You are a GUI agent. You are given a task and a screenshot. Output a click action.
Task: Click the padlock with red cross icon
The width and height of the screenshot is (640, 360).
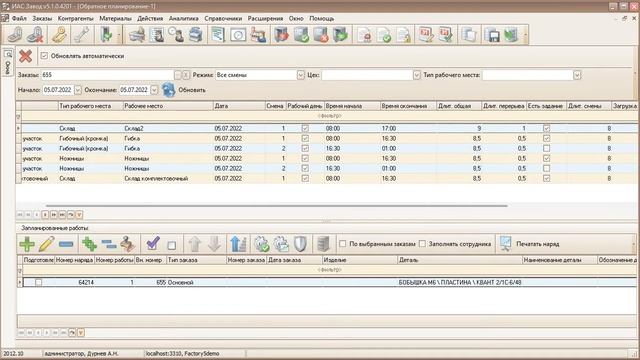(x=36, y=35)
